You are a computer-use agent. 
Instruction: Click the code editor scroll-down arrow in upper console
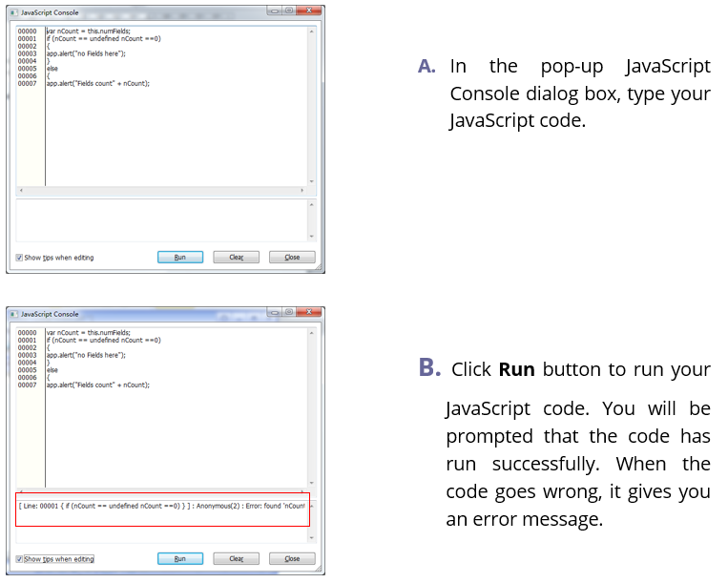click(x=312, y=181)
